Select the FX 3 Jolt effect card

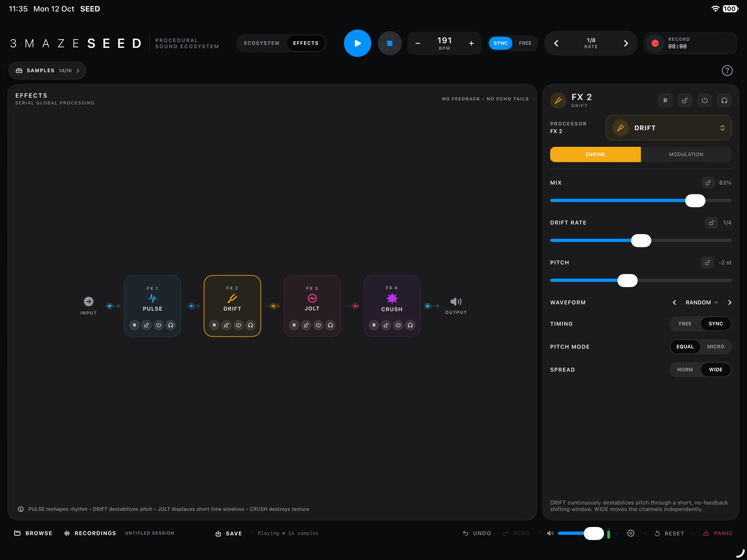coord(312,306)
